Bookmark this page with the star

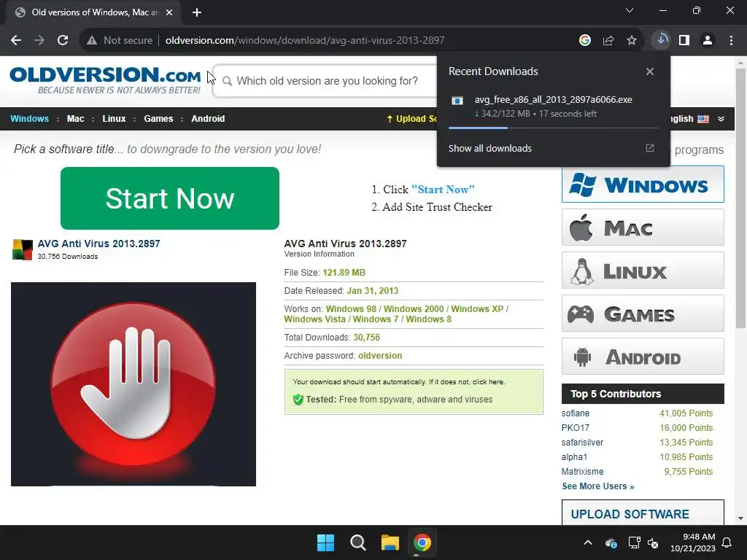(632, 41)
